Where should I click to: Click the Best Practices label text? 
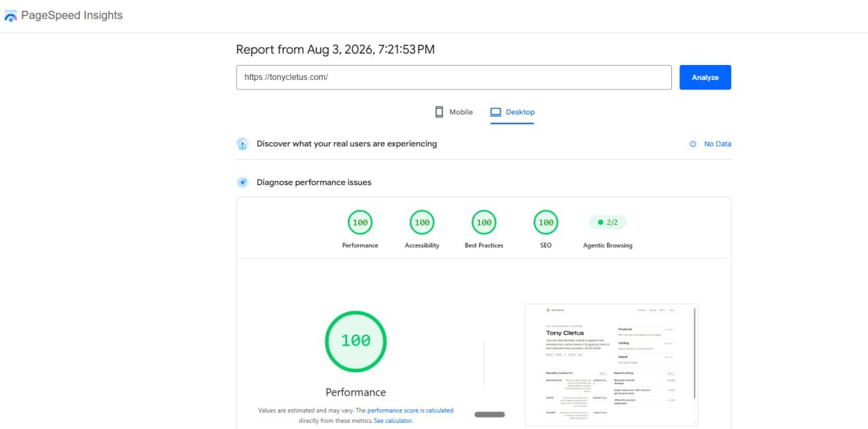point(484,245)
